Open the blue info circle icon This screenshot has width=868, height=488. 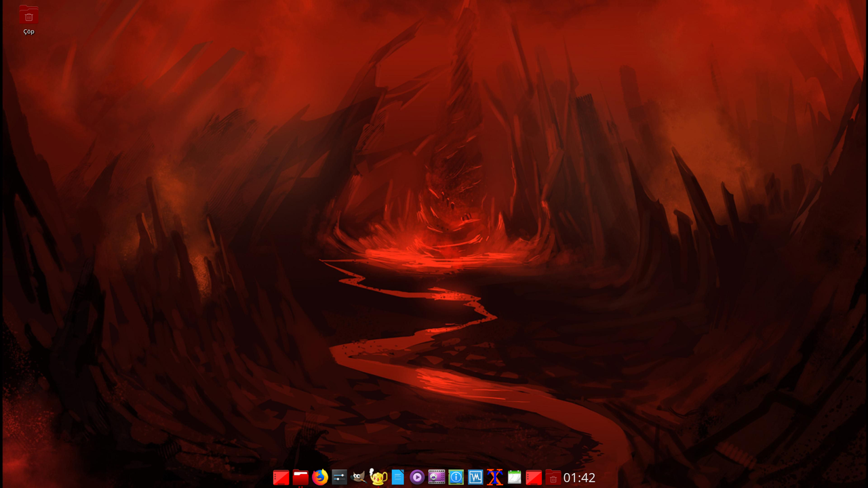coord(456,478)
